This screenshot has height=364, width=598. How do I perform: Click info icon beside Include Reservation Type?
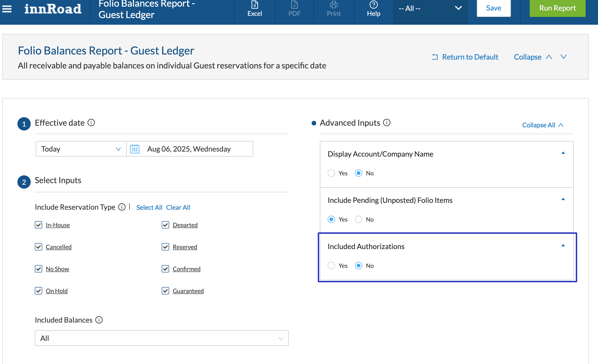pos(122,207)
